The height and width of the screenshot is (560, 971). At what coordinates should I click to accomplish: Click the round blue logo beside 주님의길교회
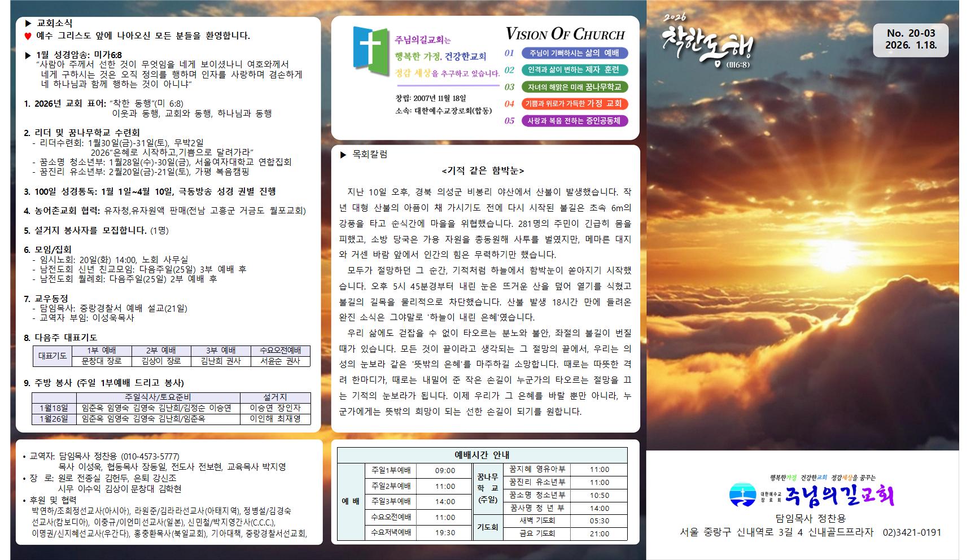(742, 495)
